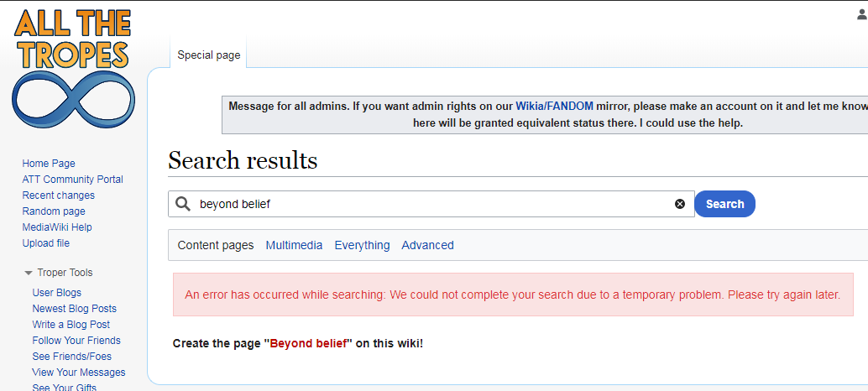Open the All The Tropes logo

73,69
